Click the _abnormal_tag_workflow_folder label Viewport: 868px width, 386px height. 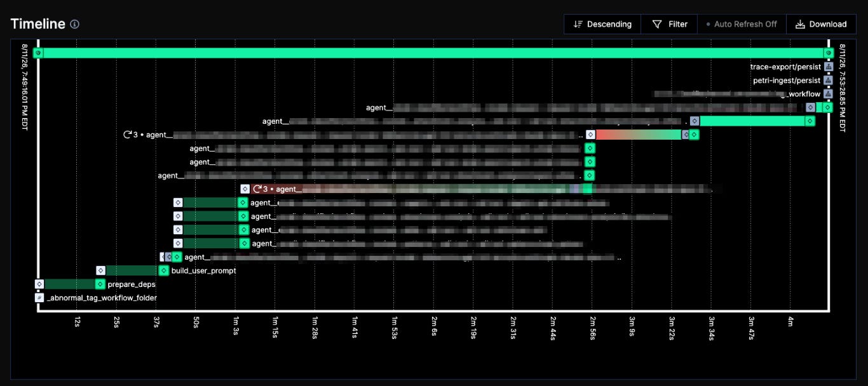tap(102, 298)
